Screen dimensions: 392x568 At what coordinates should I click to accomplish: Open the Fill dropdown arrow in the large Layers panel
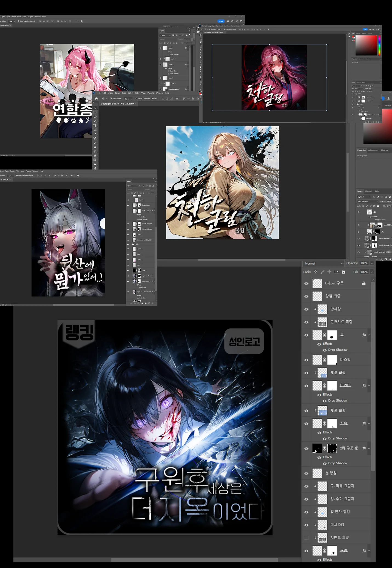point(372,272)
